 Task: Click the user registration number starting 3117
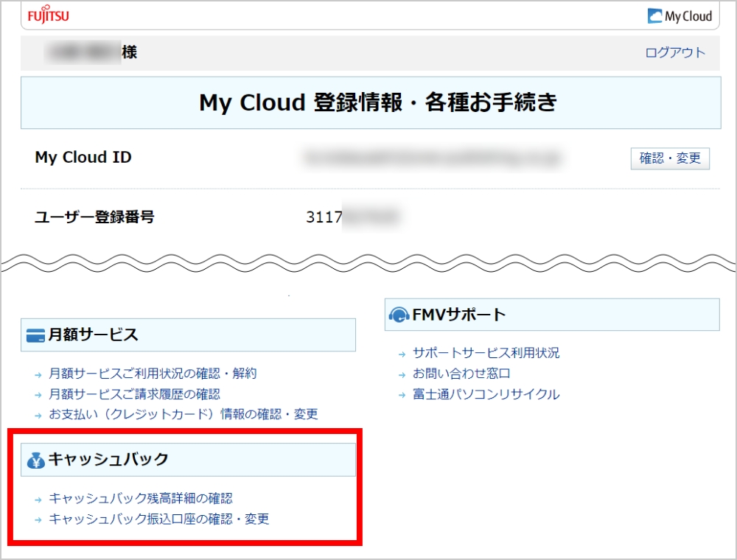click(x=352, y=217)
